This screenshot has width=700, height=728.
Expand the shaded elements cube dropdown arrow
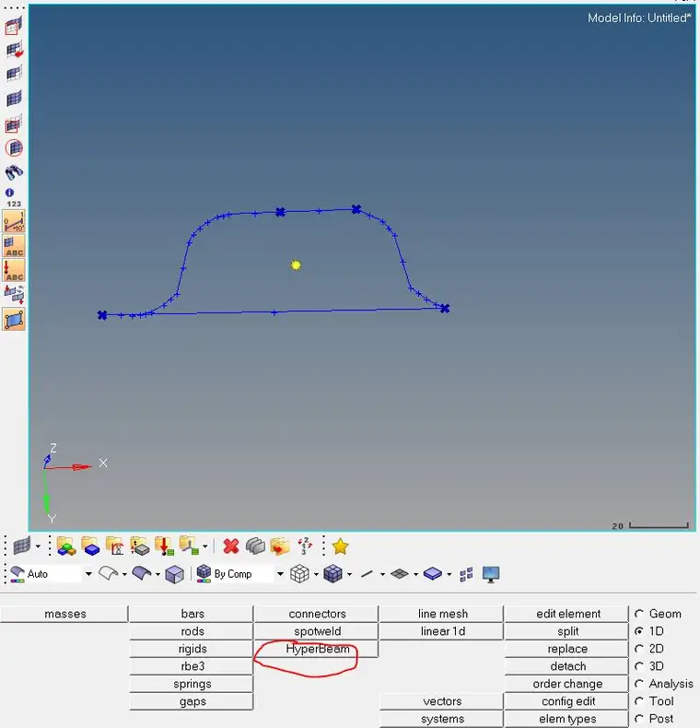pos(349,575)
